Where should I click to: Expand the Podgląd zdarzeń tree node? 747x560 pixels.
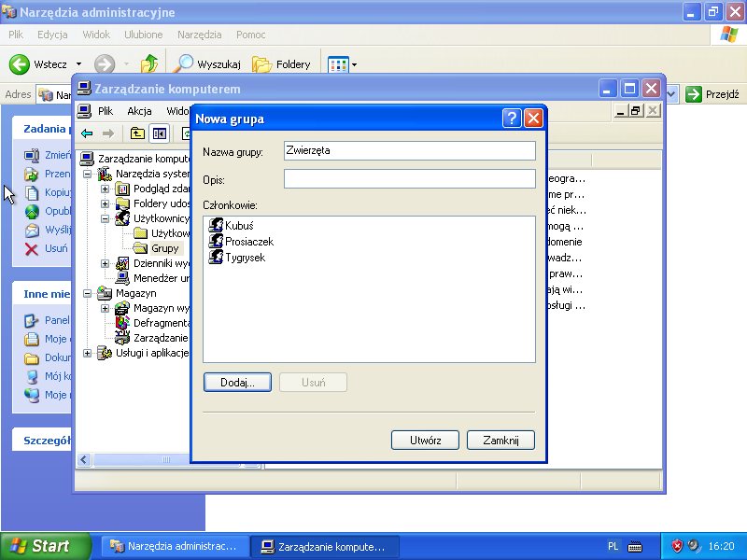[106, 189]
